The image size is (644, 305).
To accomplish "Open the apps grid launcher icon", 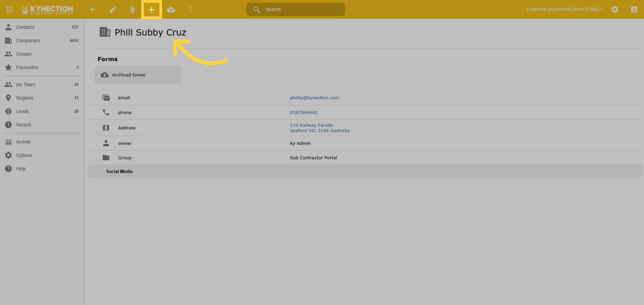I will (x=10, y=9).
